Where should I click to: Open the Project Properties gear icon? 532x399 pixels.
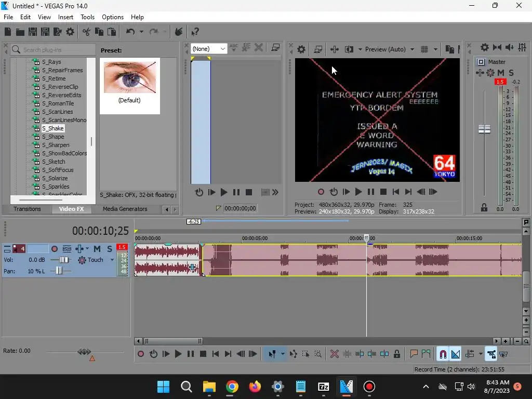pyautogui.click(x=70, y=32)
